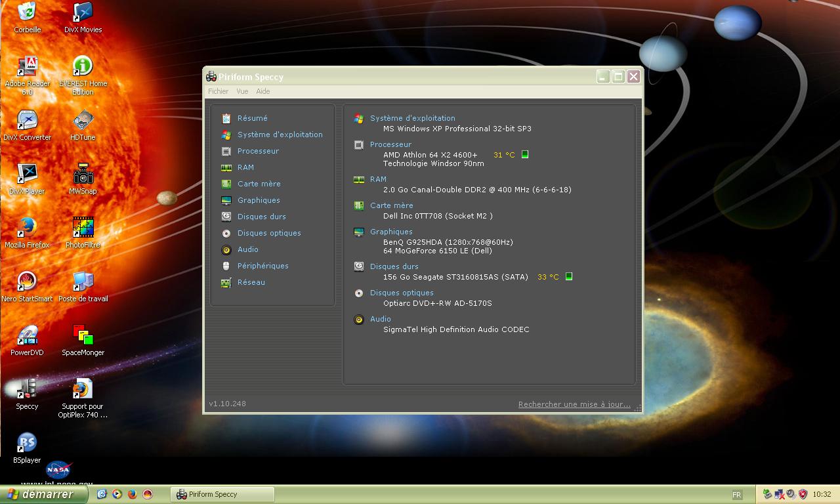Click the Graphiques heading in summary panel
The image size is (840, 504).
pyautogui.click(x=391, y=232)
